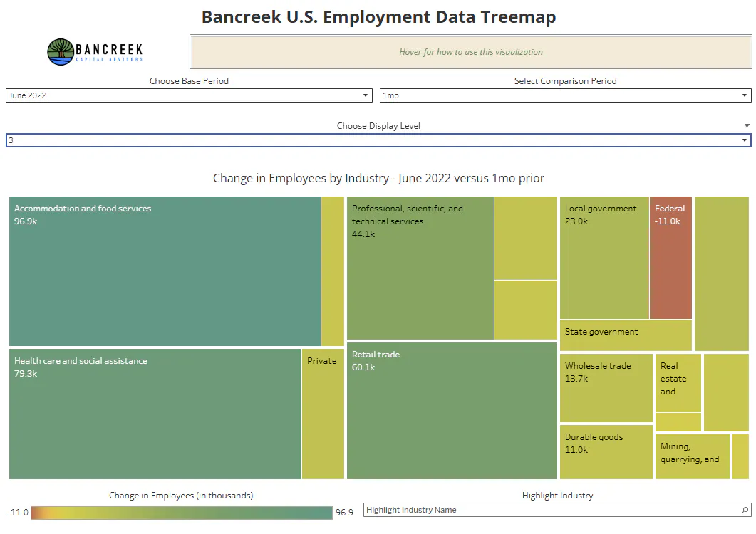Select the Retail trade tile
Viewport: 756px width, 534px height.
(x=452, y=411)
